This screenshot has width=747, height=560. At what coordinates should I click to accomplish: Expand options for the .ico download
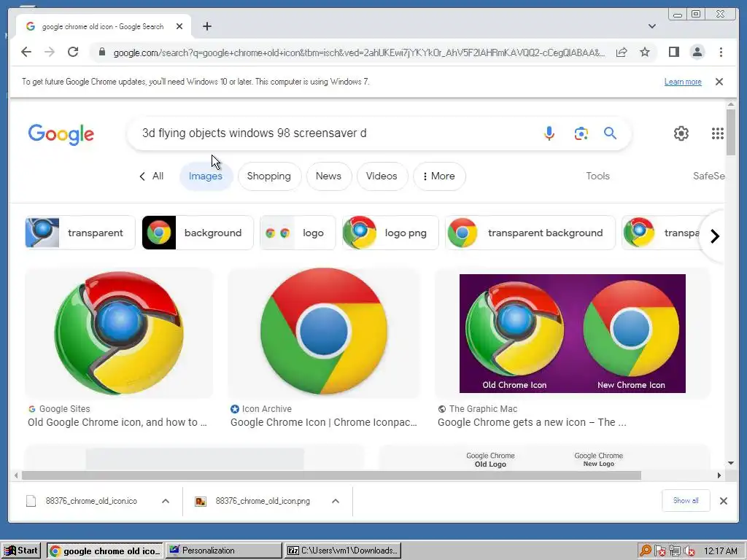coord(166,501)
